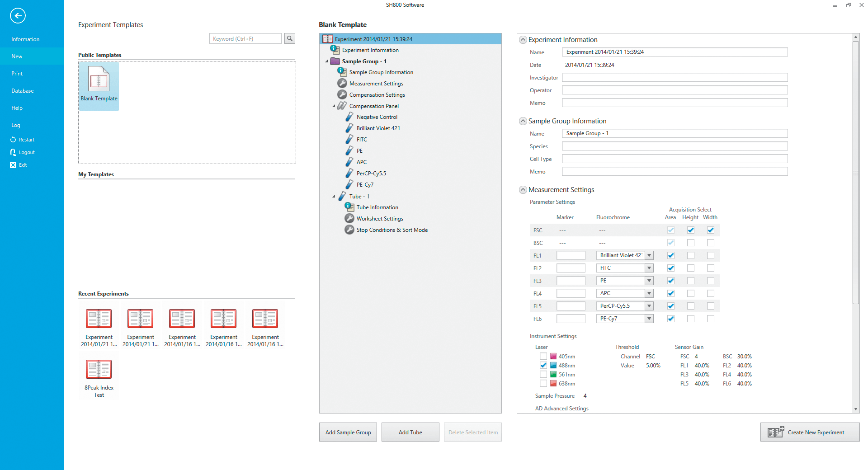868x470 pixels.
Task: Open the Database menu item
Action: pos(23,91)
